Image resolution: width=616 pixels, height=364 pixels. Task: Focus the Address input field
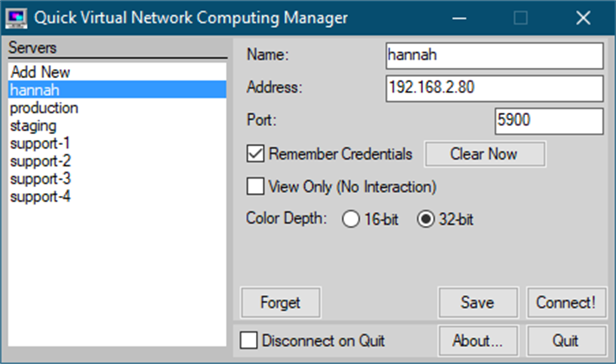494,88
